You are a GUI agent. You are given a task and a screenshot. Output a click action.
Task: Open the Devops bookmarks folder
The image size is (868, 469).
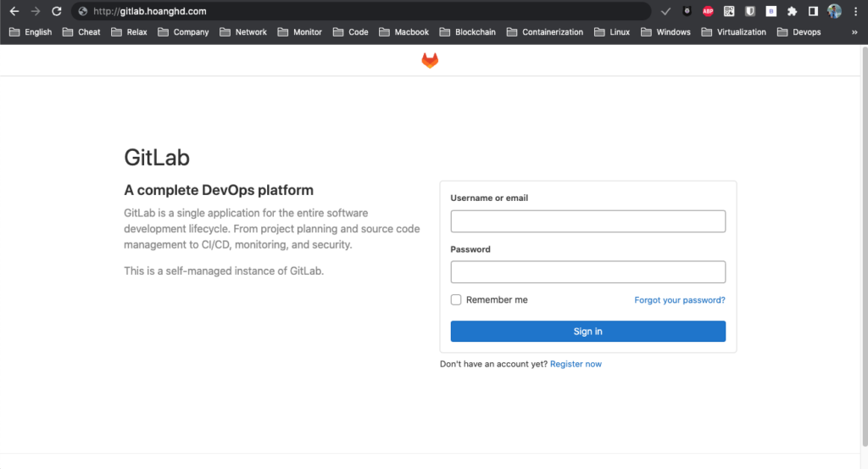tap(798, 32)
